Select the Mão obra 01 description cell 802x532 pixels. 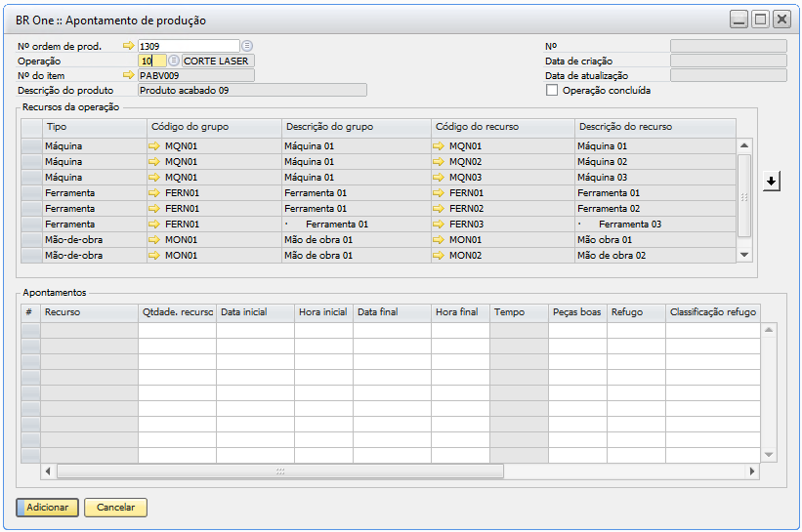pyautogui.click(x=655, y=240)
